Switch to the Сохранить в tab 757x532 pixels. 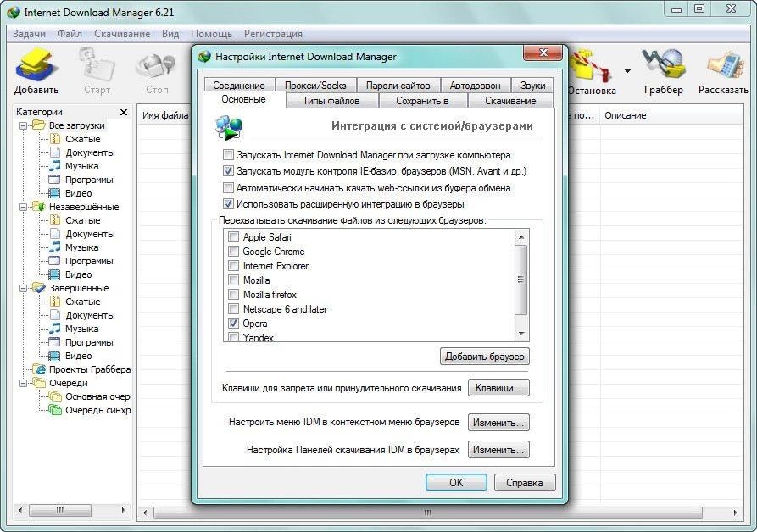click(x=422, y=100)
